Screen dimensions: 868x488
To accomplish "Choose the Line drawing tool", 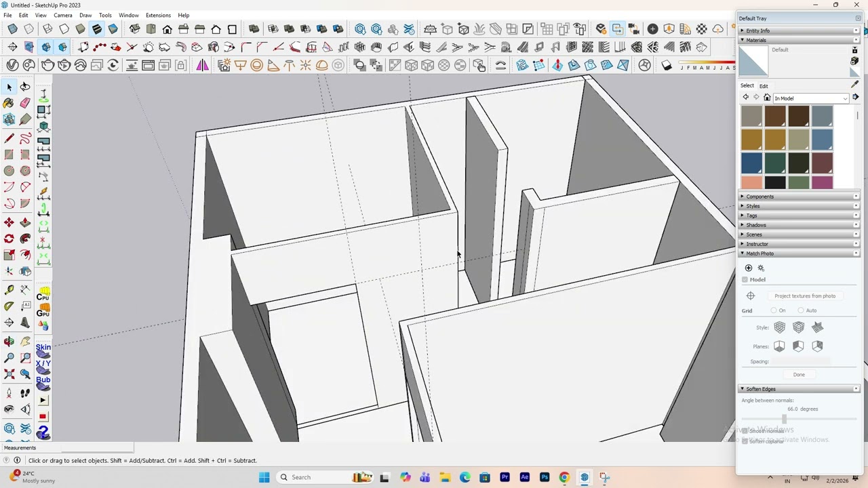I will click(9, 138).
